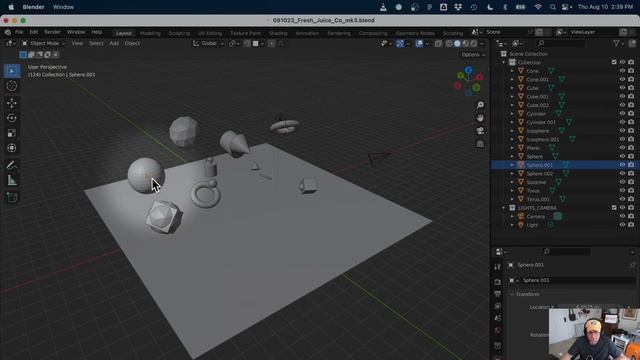Hide Light in viewport via eye icon

click(622, 224)
